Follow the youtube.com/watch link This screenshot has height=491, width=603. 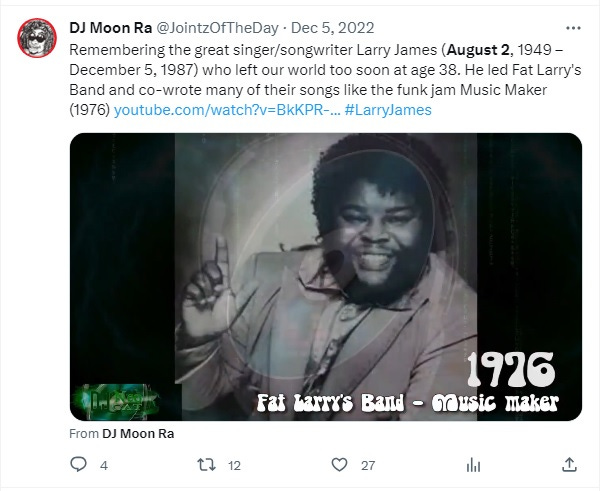[x=227, y=110]
